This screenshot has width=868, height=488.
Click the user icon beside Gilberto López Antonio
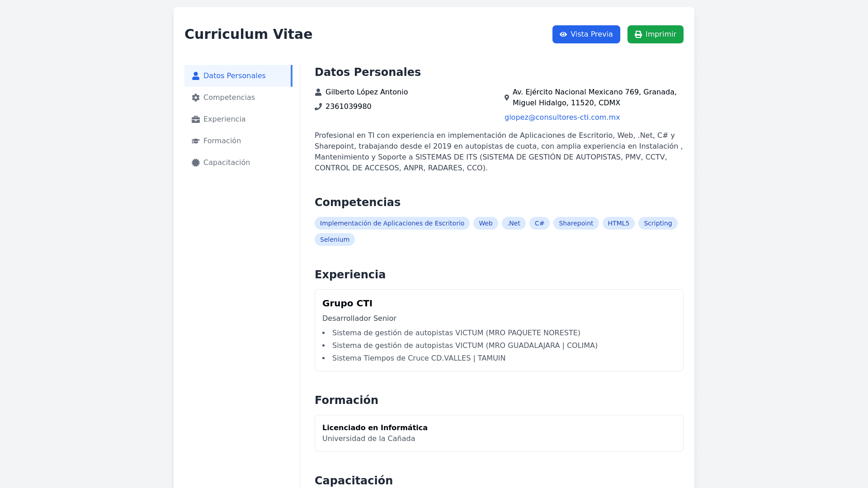[318, 92]
